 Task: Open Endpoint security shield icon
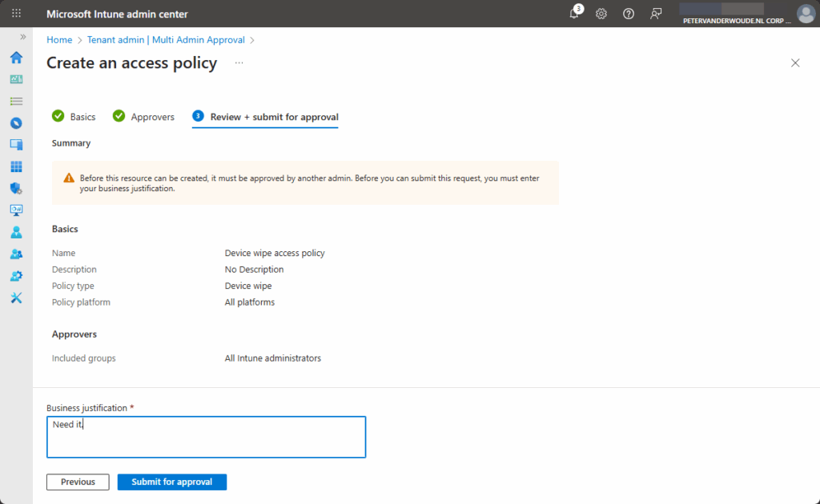(16, 188)
